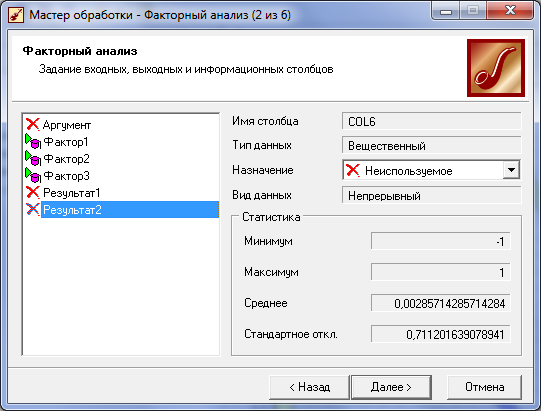Select the Фактор3 column in list
Screen dimensions: 541x411
point(66,176)
